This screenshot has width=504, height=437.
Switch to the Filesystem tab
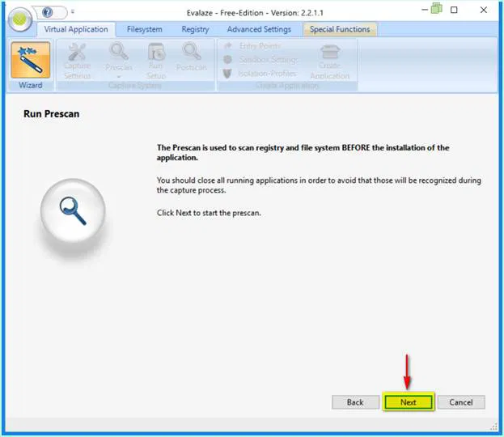145,29
